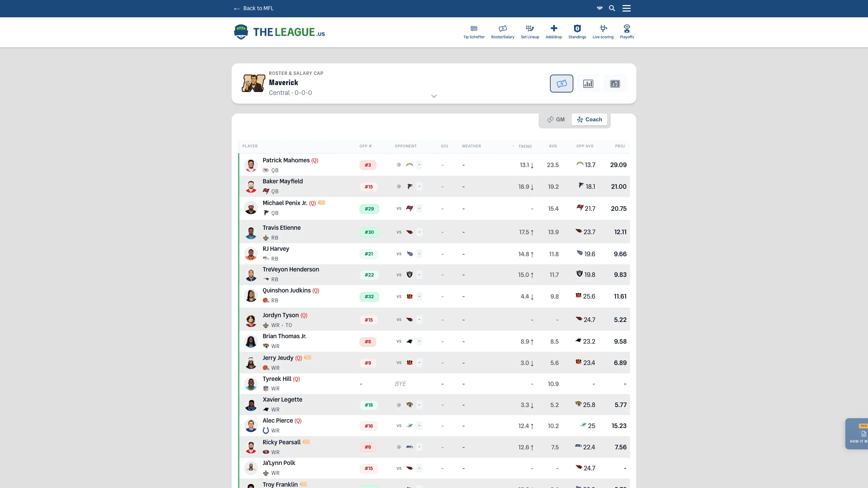Open the search icon in top bar
This screenshot has height=488, width=868.
coord(612,8)
